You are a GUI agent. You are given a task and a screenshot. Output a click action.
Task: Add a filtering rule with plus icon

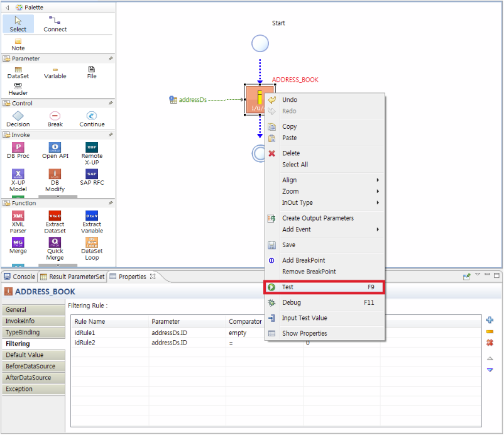point(490,320)
